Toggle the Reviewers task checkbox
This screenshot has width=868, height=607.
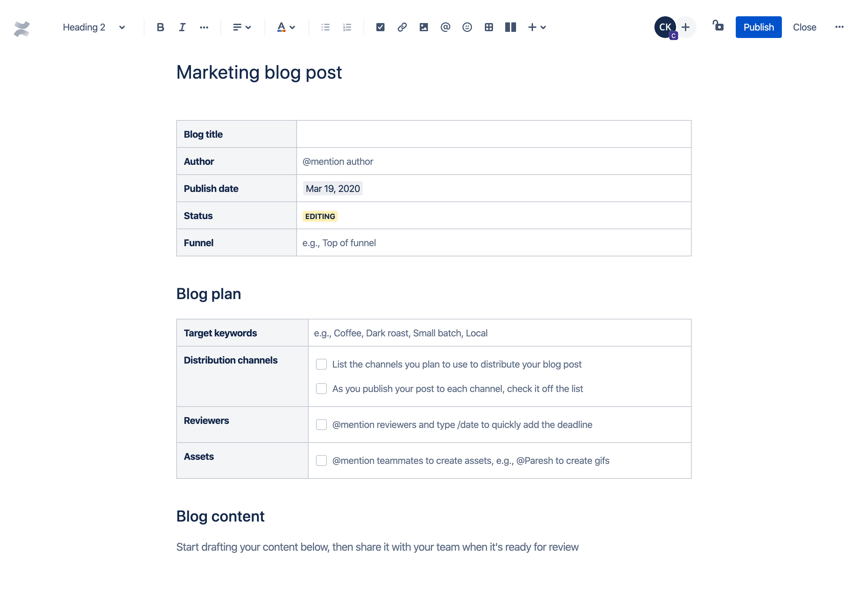321,424
